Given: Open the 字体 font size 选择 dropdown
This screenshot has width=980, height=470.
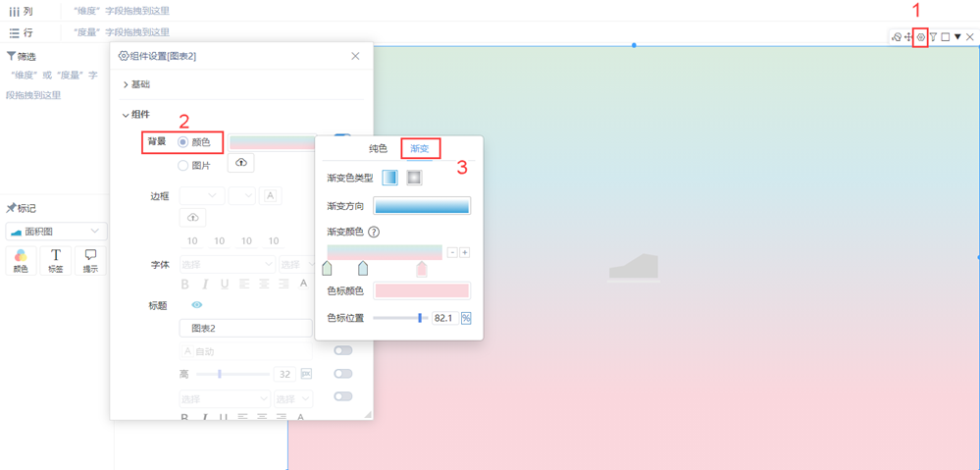Looking at the screenshot, I should (x=297, y=264).
